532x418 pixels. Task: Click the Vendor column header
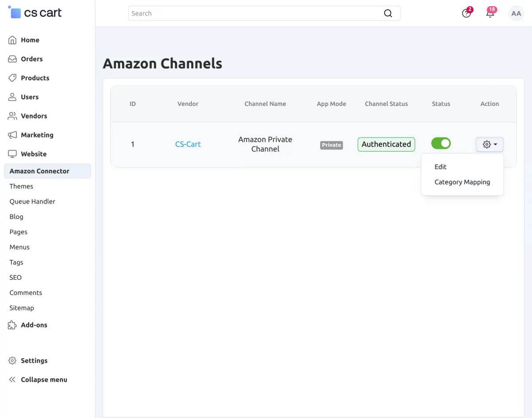coord(188,104)
